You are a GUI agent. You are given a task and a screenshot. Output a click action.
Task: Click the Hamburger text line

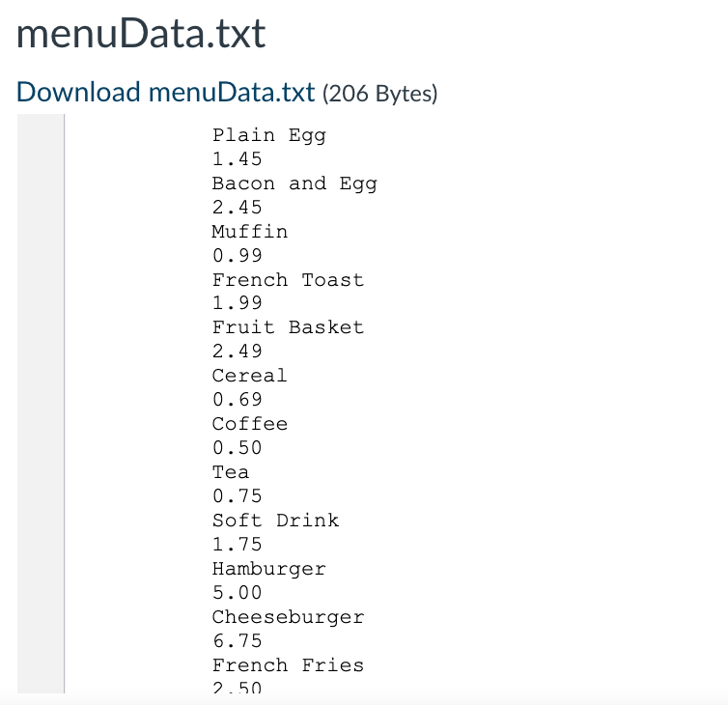[x=269, y=569]
